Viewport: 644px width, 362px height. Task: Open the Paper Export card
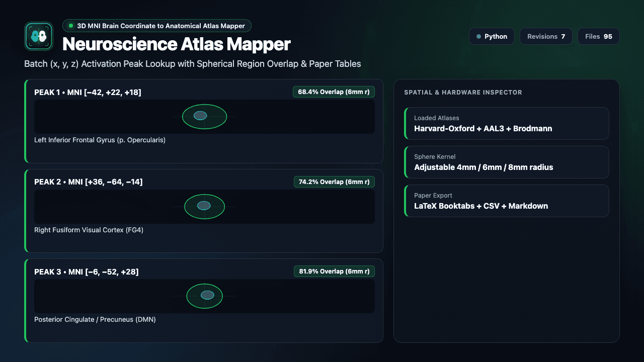(507, 201)
